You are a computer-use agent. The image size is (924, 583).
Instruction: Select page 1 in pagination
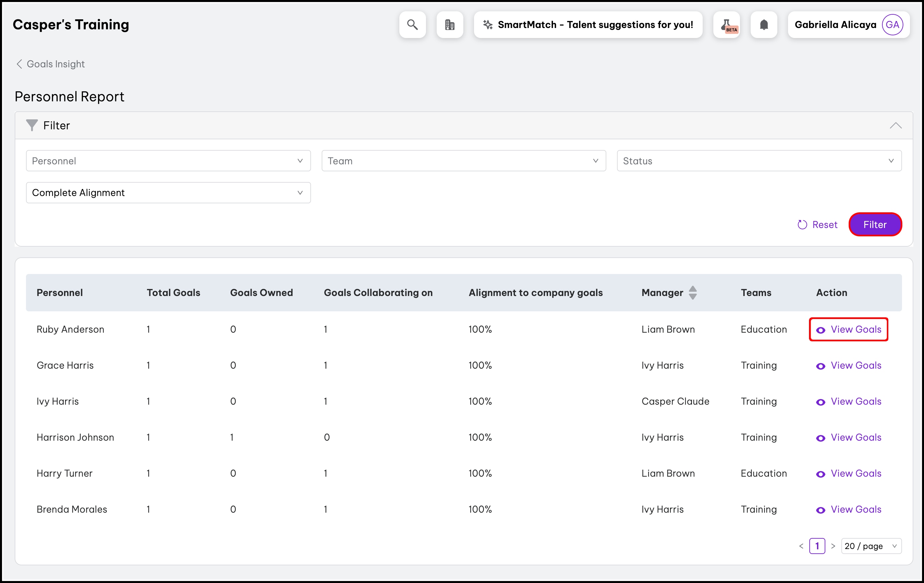coord(817,546)
